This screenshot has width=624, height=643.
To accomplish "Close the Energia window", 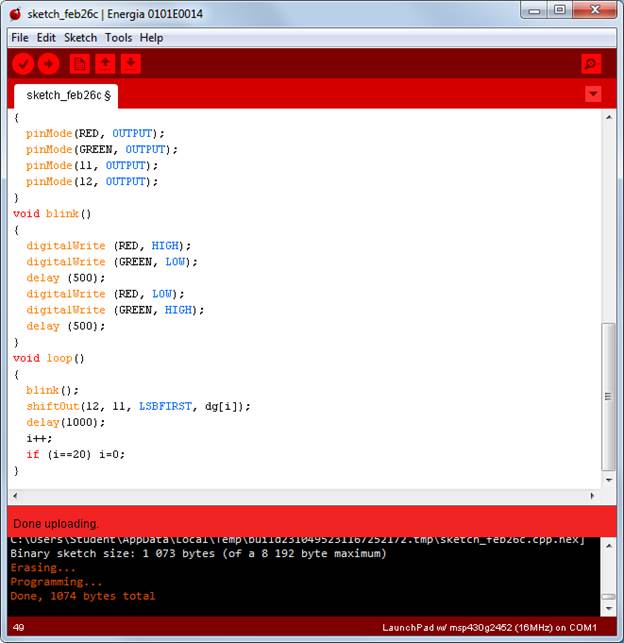I will point(594,10).
